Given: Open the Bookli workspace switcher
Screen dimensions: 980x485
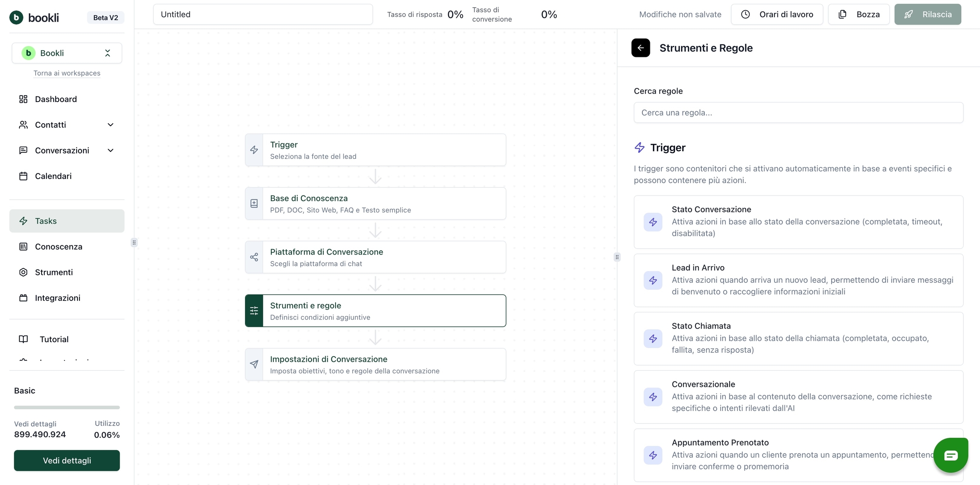Looking at the screenshot, I should [x=67, y=53].
